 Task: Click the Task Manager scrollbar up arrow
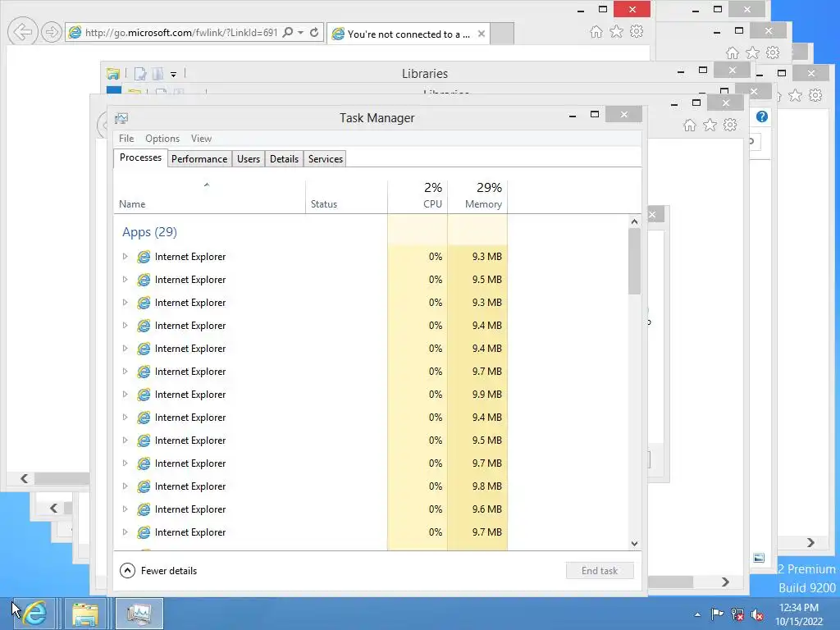[634, 221]
